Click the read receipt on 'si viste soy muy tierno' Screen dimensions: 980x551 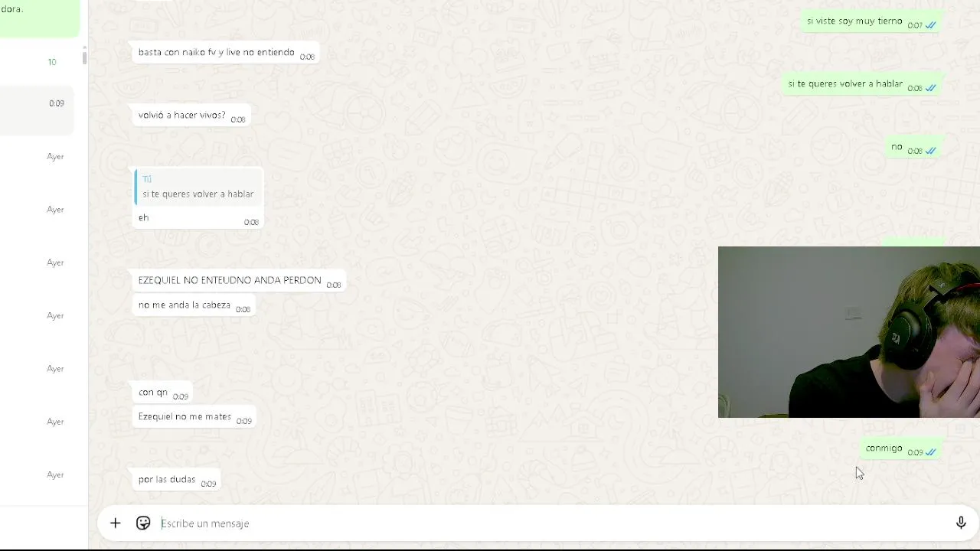coord(931,25)
